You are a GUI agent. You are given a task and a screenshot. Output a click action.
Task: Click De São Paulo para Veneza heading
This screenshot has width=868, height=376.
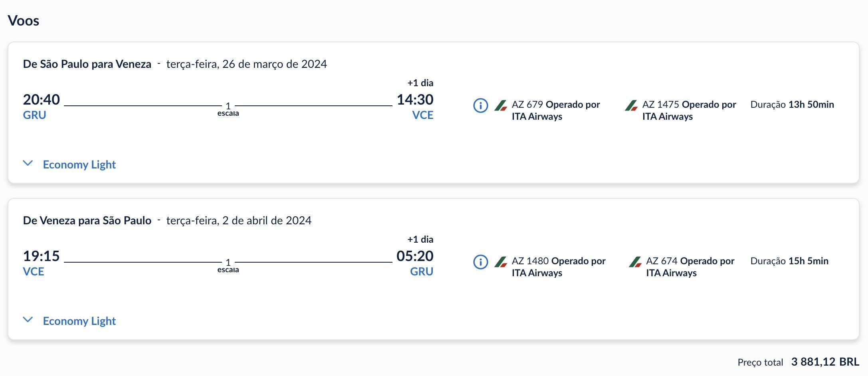pyautogui.click(x=87, y=64)
